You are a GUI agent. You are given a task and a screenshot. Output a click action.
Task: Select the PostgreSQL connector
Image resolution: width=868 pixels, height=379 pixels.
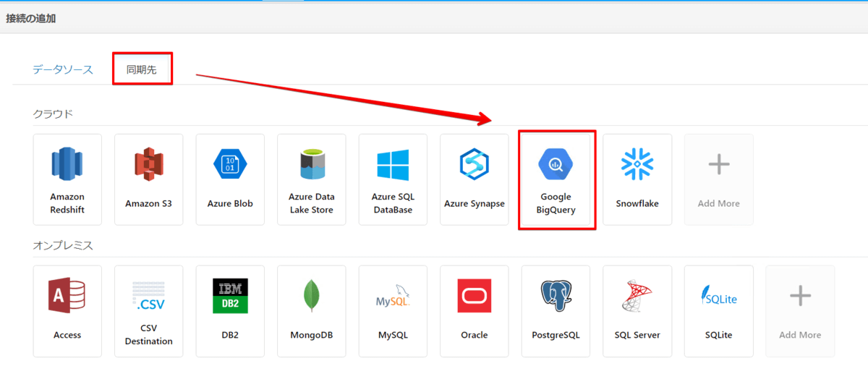[556, 311]
